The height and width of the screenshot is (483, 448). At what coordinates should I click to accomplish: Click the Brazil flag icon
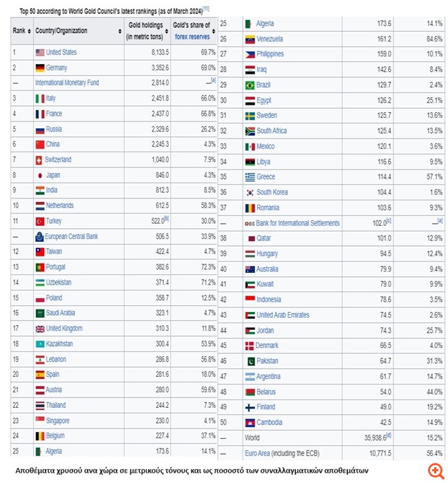[250, 85]
